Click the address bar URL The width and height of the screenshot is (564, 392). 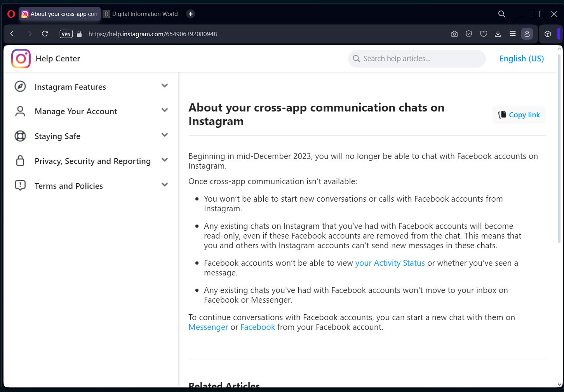click(x=153, y=34)
